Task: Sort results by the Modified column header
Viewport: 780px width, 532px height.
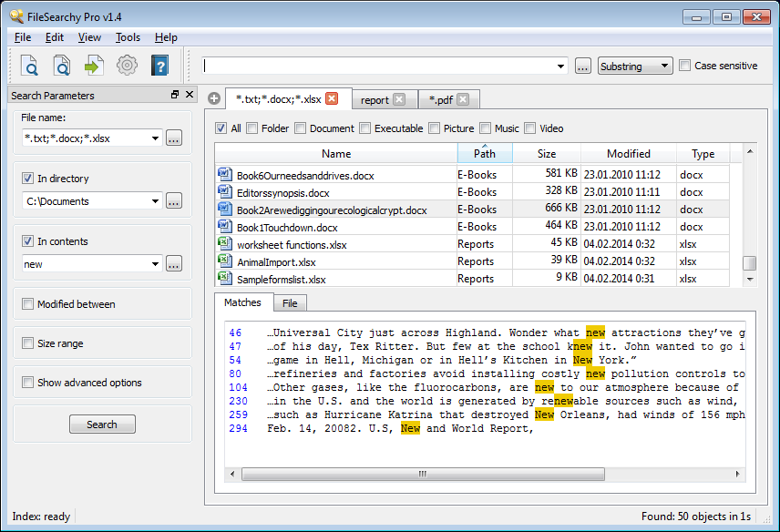Action: coord(628,154)
